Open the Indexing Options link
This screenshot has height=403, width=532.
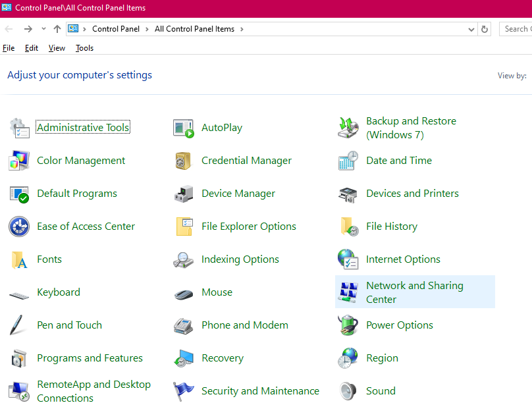pos(240,259)
